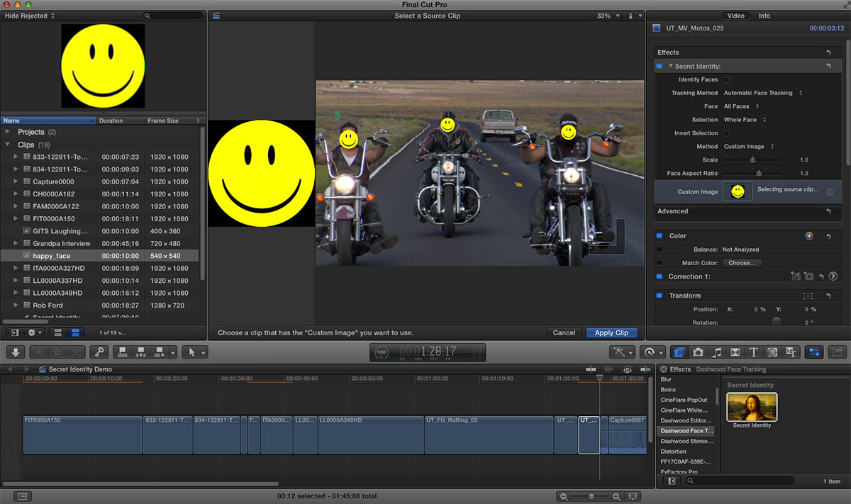The width and height of the screenshot is (851, 504).
Task: Open the Share export icon
Action: (x=838, y=352)
